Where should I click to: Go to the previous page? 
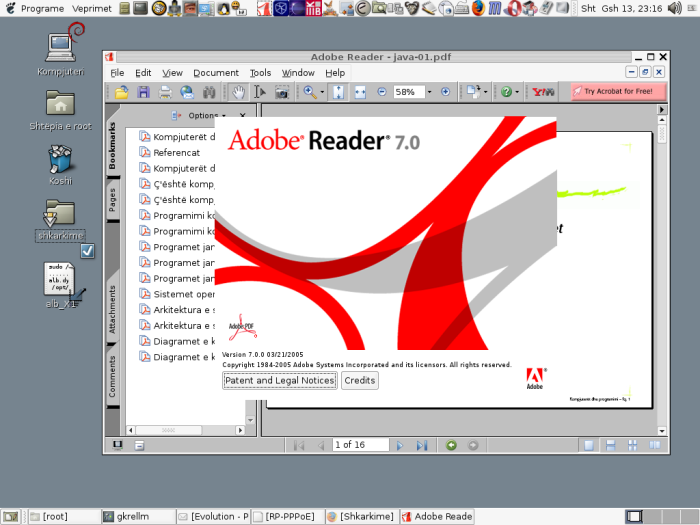click(321, 445)
